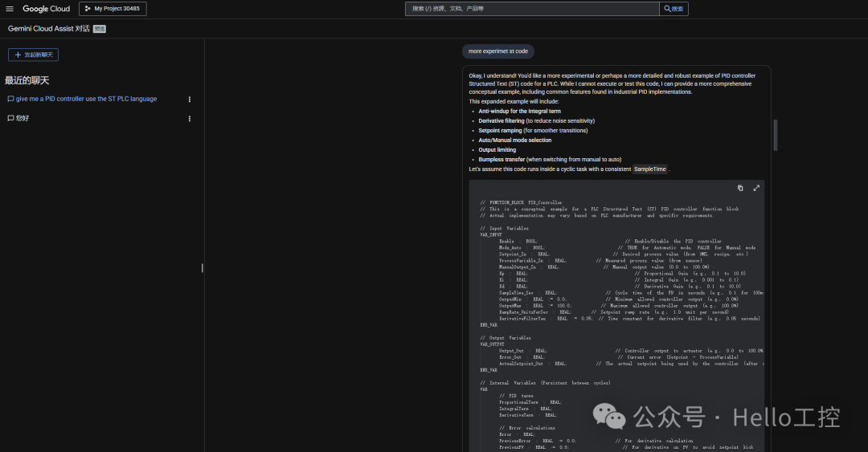Click the sidebar collapse handle
The height and width of the screenshot is (452, 868).
pyautogui.click(x=202, y=268)
